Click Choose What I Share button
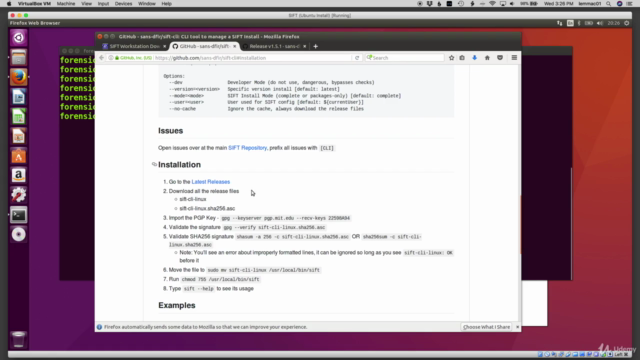This screenshot has height=360, width=640. 487,327
